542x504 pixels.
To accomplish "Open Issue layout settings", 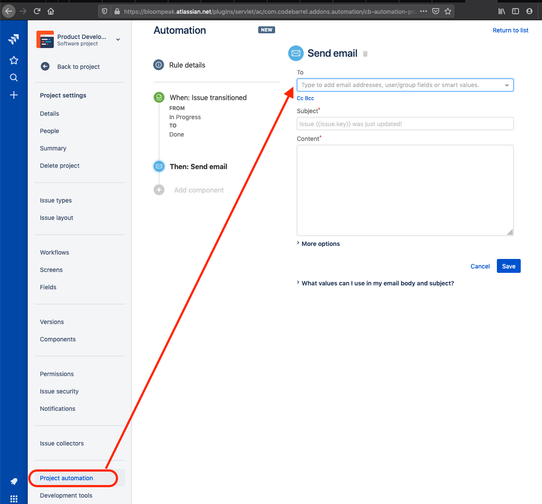I will [56, 218].
